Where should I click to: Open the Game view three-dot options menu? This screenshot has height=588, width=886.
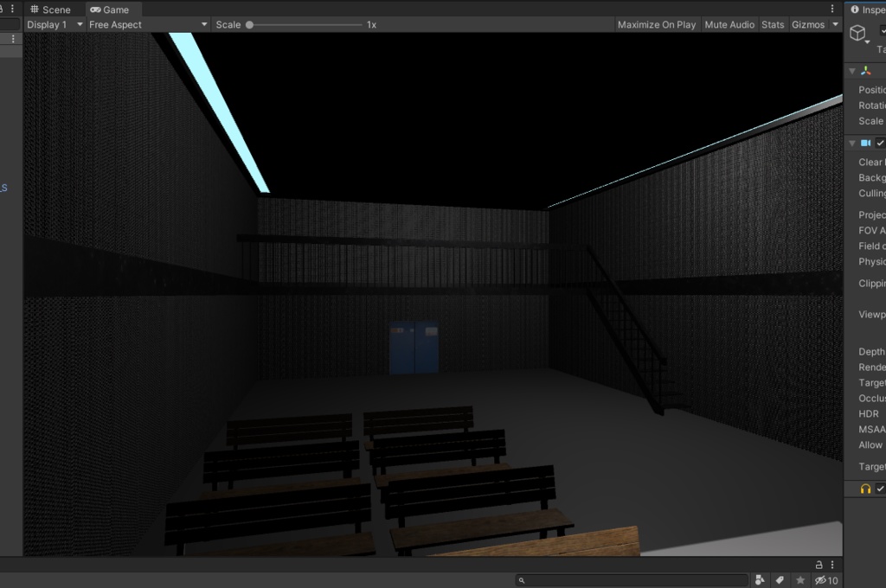tap(831, 9)
